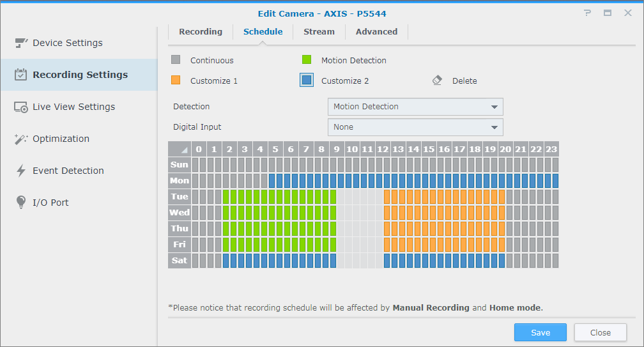644x347 pixels.
Task: Click the Optimization magic wand icon
Action: click(21, 139)
